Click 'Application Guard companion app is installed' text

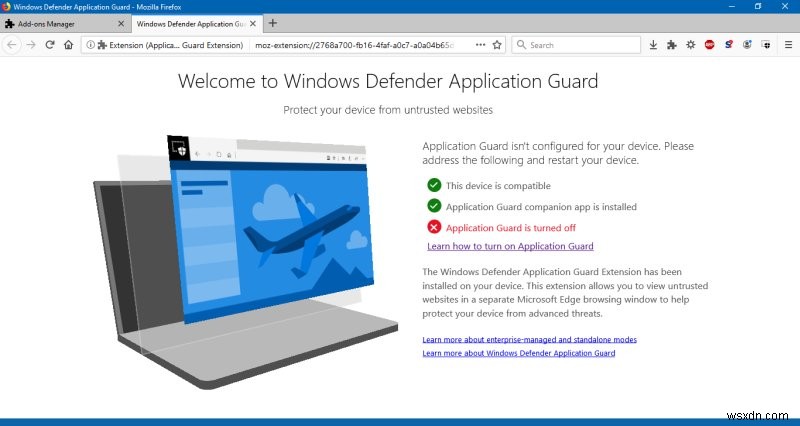click(541, 207)
